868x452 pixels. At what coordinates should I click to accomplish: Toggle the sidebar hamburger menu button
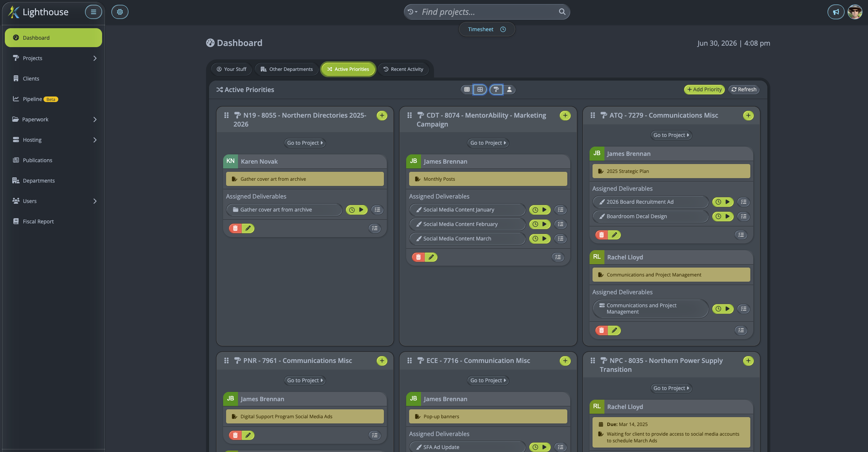[x=93, y=12]
